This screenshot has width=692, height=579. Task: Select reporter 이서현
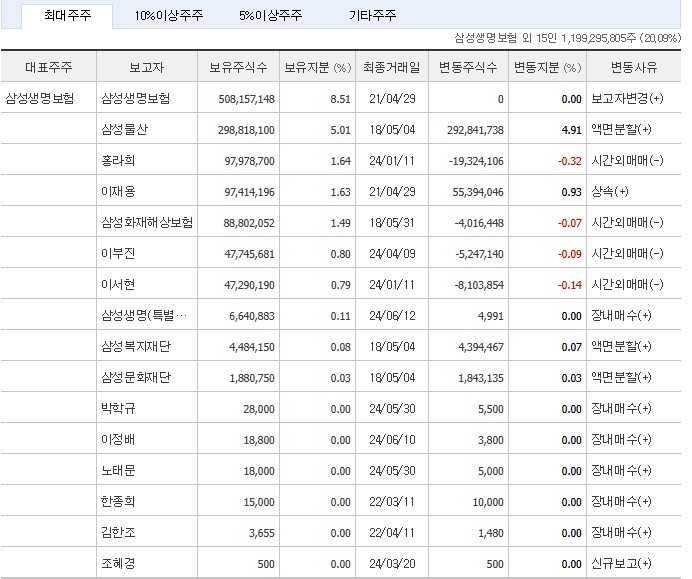tap(118, 284)
